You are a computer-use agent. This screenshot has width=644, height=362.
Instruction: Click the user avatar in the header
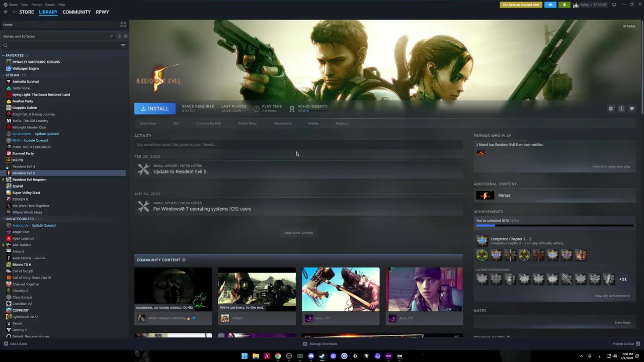pos(576,5)
